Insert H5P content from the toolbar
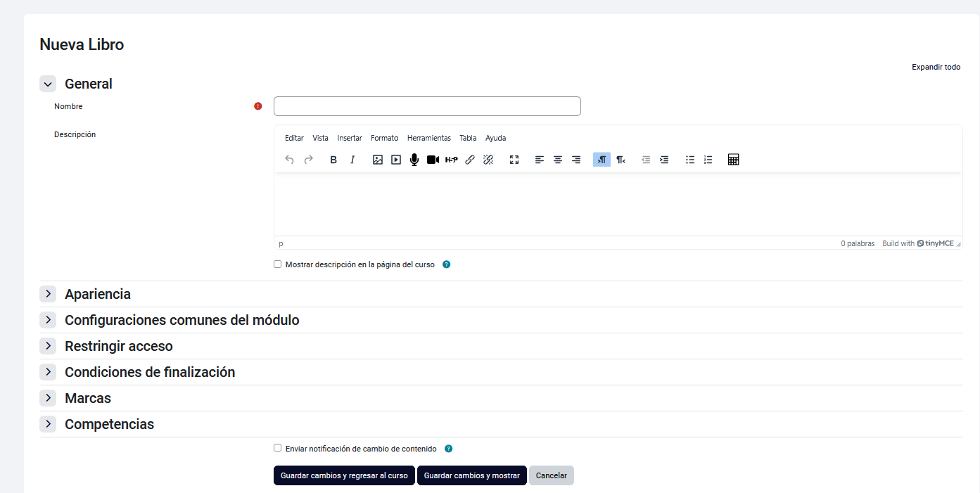 [x=452, y=160]
